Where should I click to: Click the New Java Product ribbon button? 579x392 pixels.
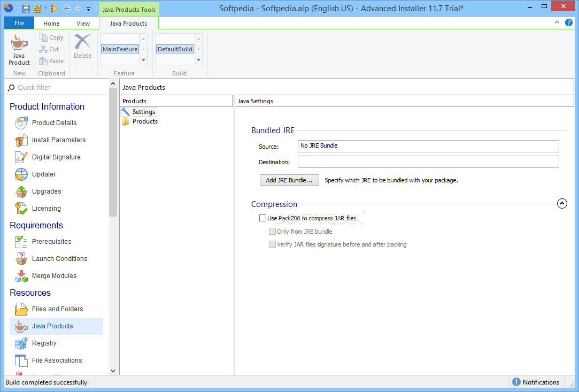19,50
